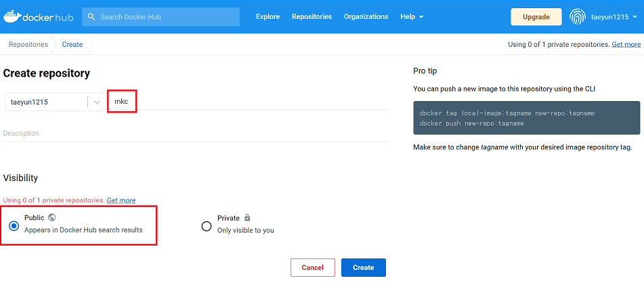Click the globe icon beside Public
The width and height of the screenshot is (644, 291).
click(51, 217)
